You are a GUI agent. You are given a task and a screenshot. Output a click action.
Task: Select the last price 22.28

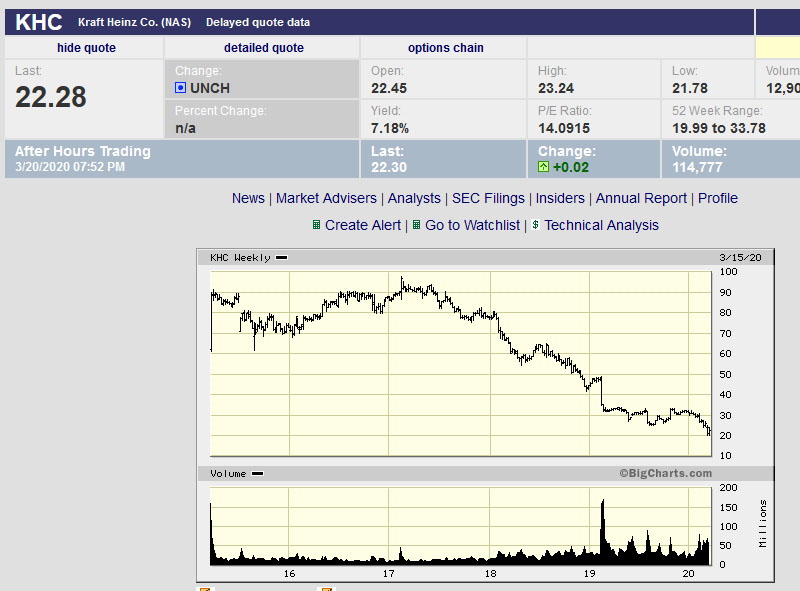point(51,96)
